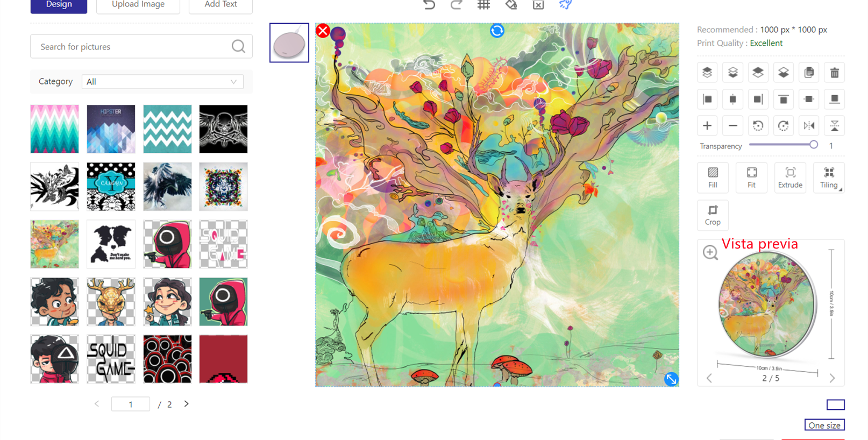Viewport: 868px width, 440px height.
Task: Choose the One size option
Action: tap(824, 425)
